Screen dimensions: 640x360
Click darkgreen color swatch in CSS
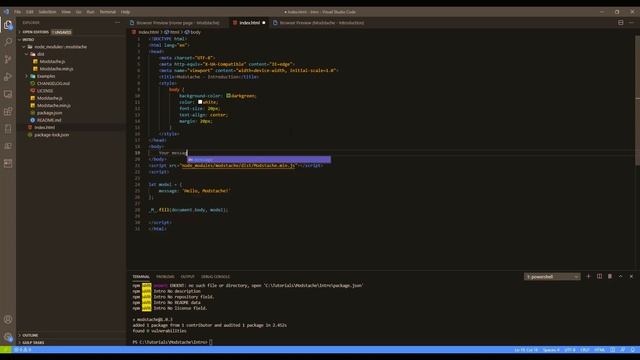coord(229,96)
